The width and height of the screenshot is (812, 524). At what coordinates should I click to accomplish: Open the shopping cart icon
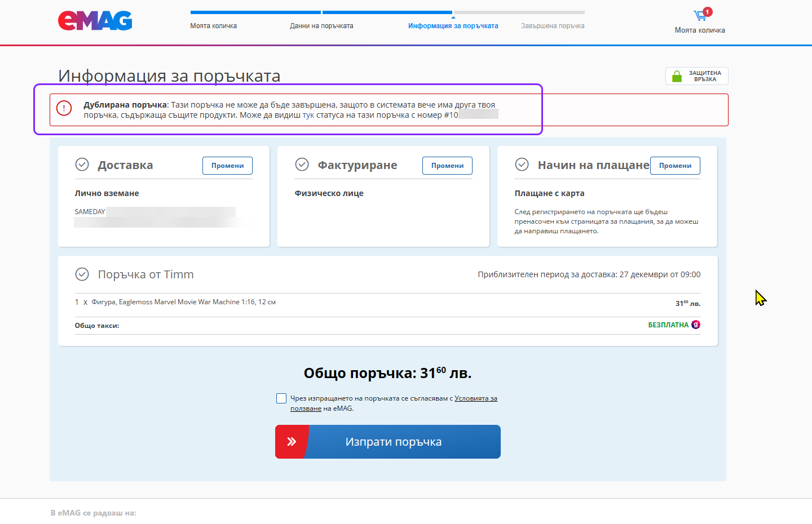click(700, 15)
